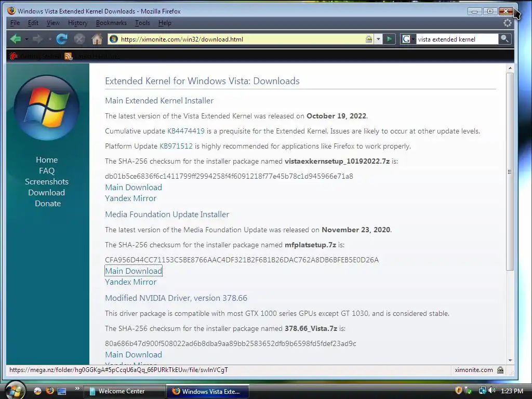Open the search engine selector dropdown
The height and width of the screenshot is (399, 532).
pyautogui.click(x=413, y=39)
